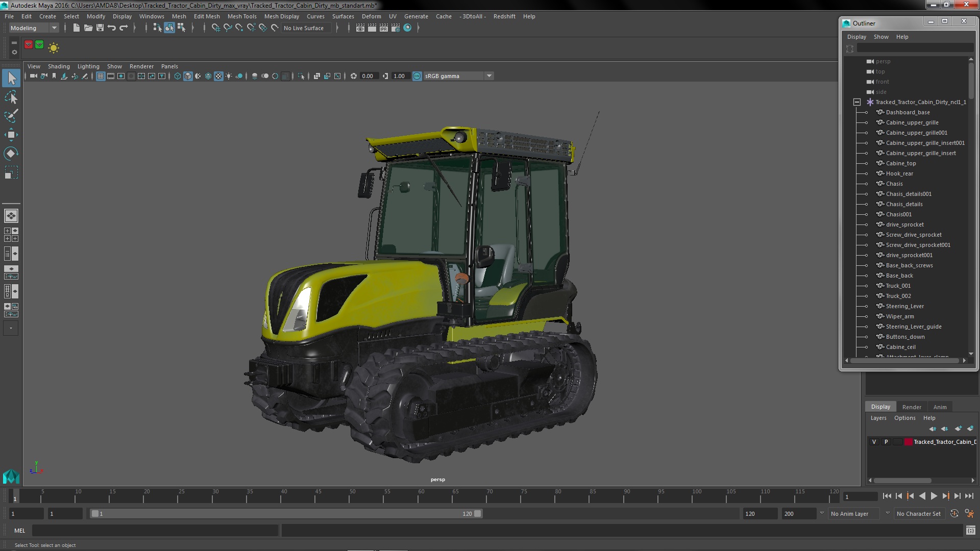Toggle textured display in viewport
The image size is (980, 551).
tap(218, 76)
